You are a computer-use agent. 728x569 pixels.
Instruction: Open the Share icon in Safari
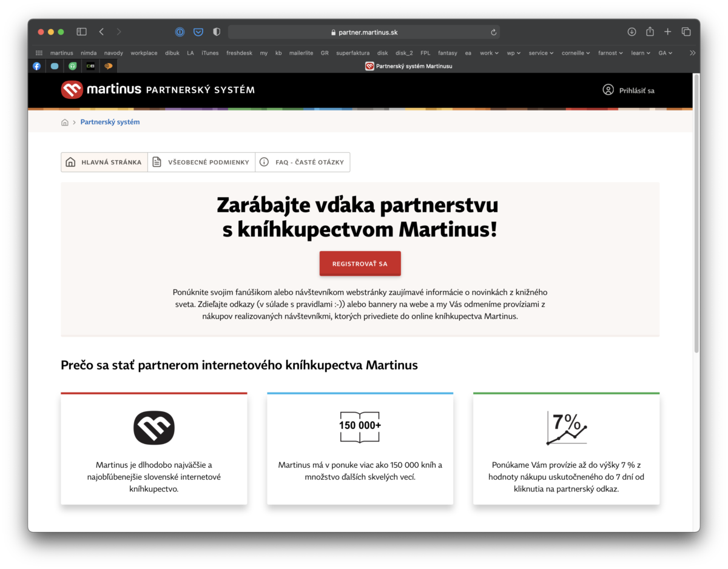click(x=650, y=32)
